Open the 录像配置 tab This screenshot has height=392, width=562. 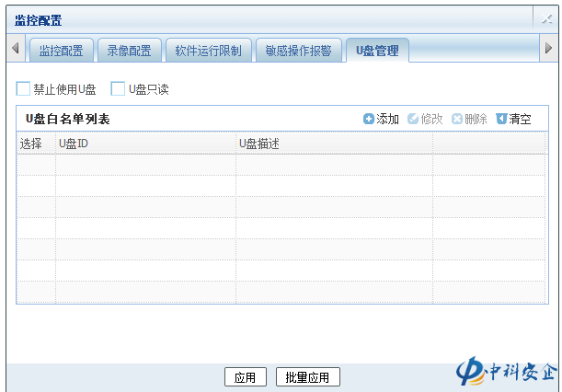click(130, 51)
